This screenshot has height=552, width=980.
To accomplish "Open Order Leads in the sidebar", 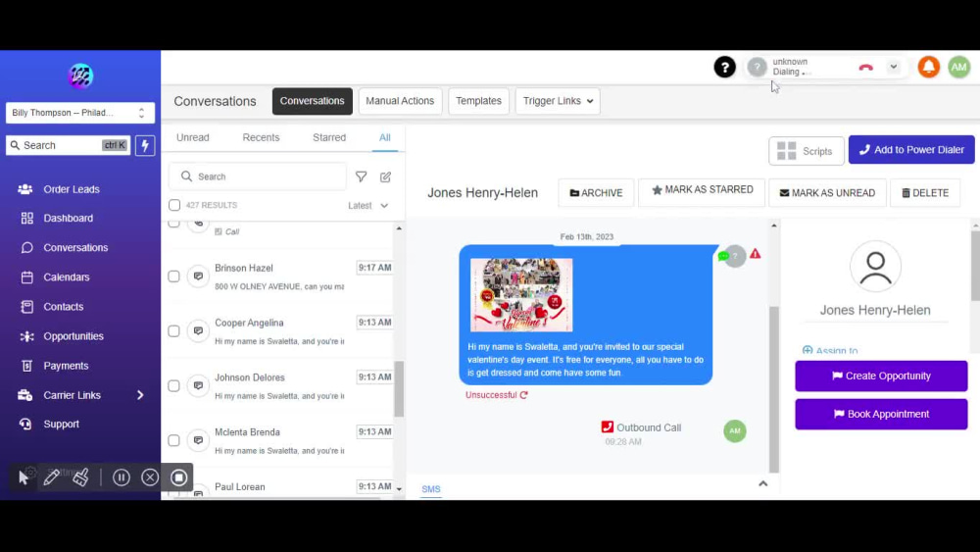I will 72,189.
